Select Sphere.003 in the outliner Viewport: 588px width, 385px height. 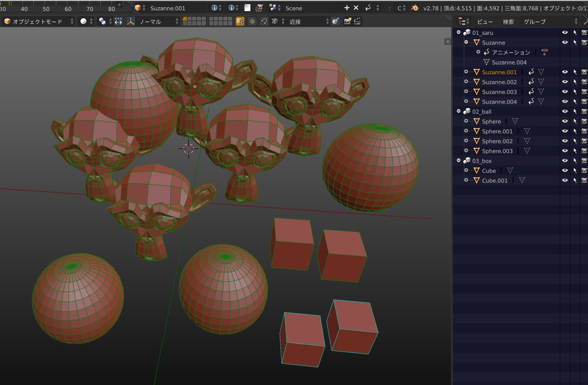pyautogui.click(x=497, y=151)
